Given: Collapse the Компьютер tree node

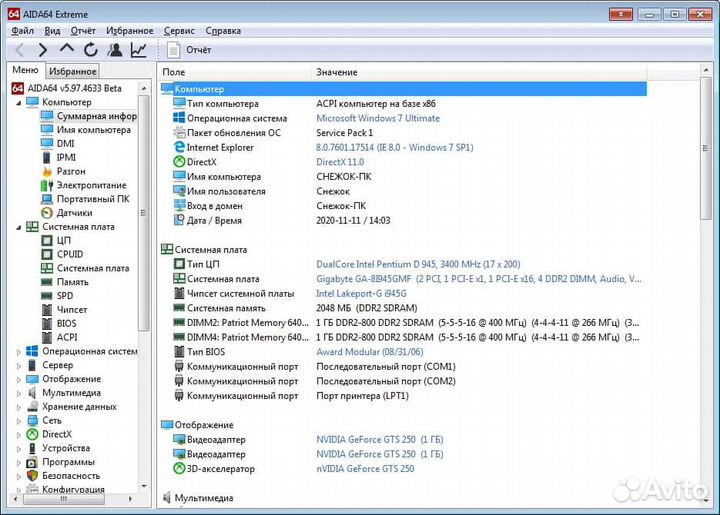Looking at the screenshot, I should pos(19,103).
